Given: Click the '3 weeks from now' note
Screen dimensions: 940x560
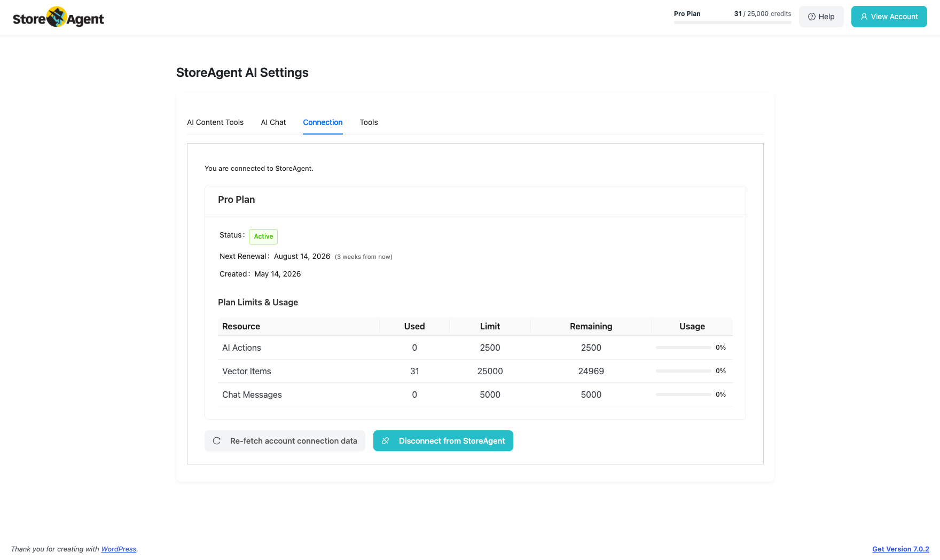Looking at the screenshot, I should [364, 257].
